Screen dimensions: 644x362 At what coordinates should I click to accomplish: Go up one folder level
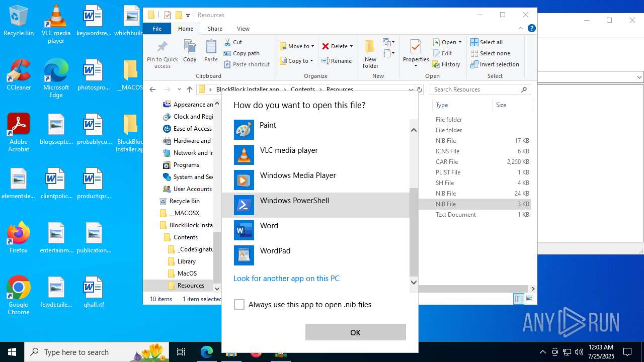pos(189,89)
